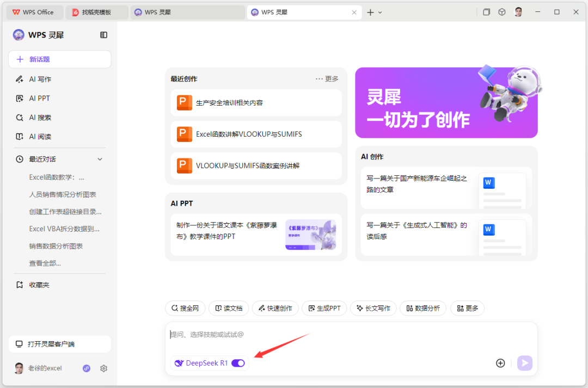
Task: Click the DeepSeek R1 whale logo
Action: 179,363
